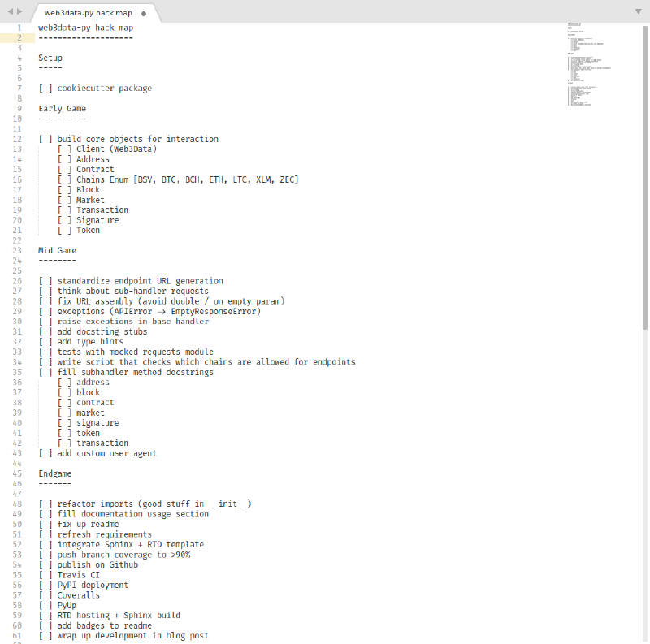Click the 'Token' text on line 21
The image size is (650, 644).
pyautogui.click(x=88, y=231)
